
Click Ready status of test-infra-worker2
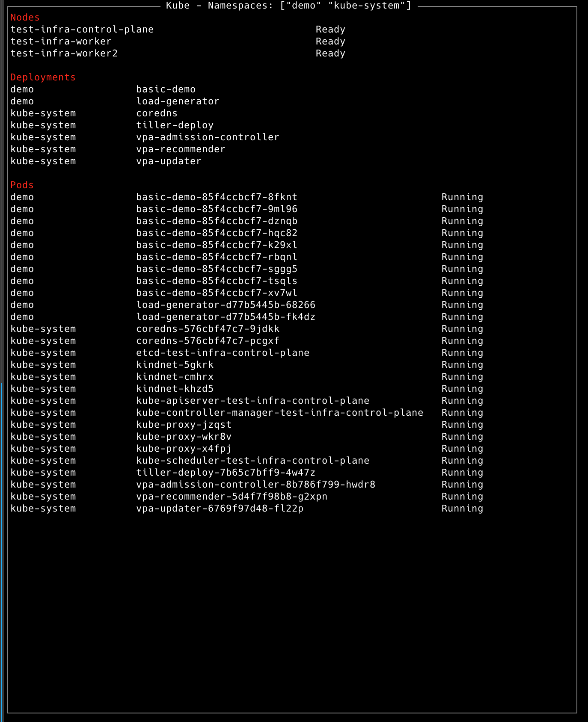point(330,53)
